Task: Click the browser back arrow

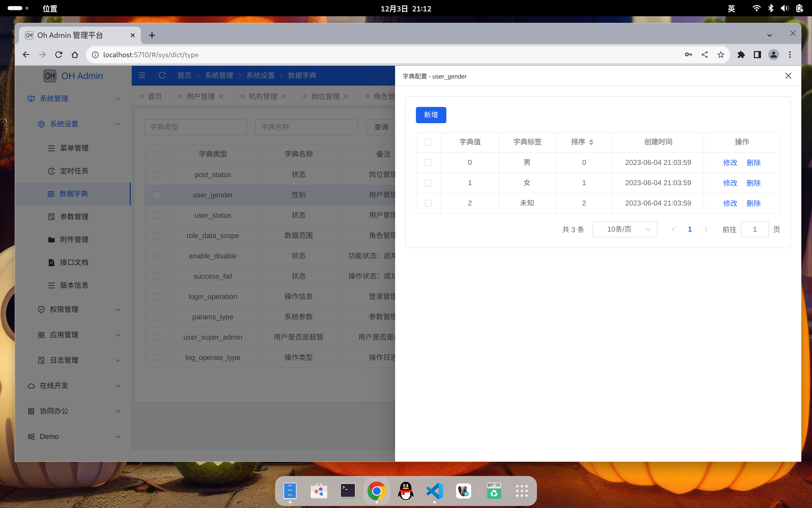Action: pyautogui.click(x=26, y=54)
